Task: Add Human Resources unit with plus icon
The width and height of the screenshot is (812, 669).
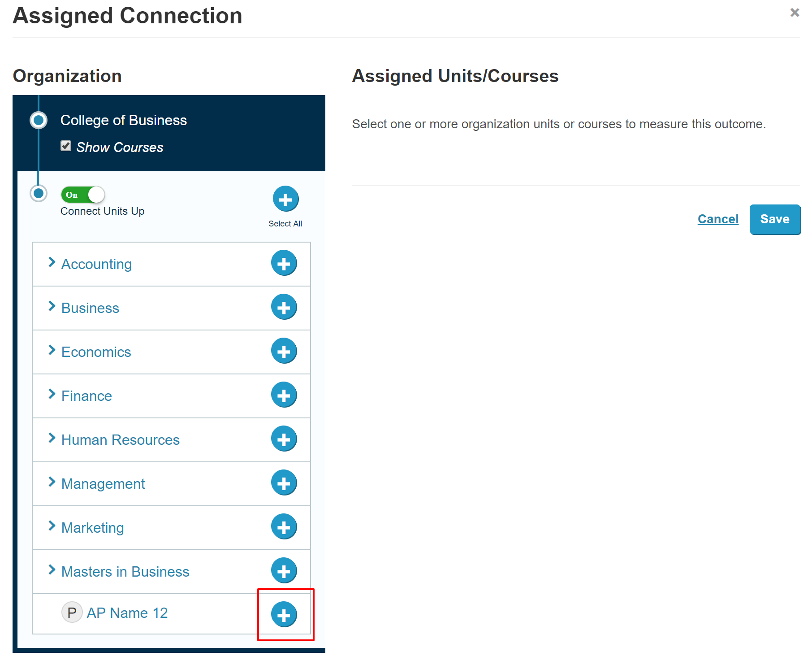Action: pyautogui.click(x=284, y=439)
